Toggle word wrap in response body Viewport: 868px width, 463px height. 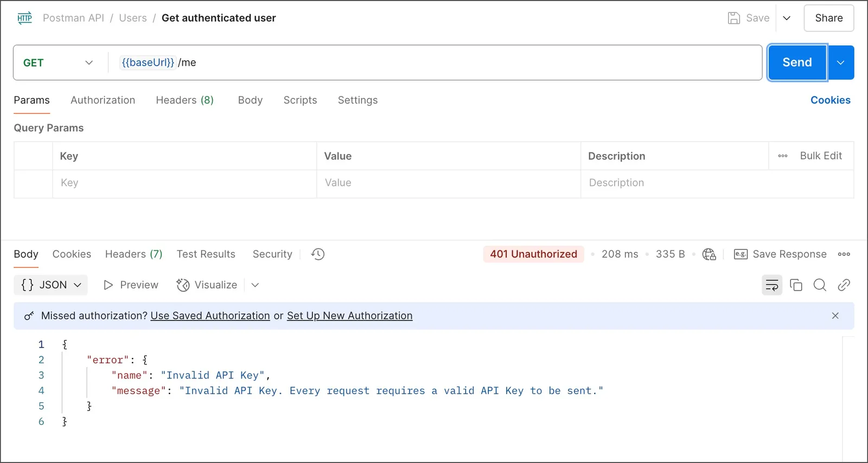(x=772, y=285)
